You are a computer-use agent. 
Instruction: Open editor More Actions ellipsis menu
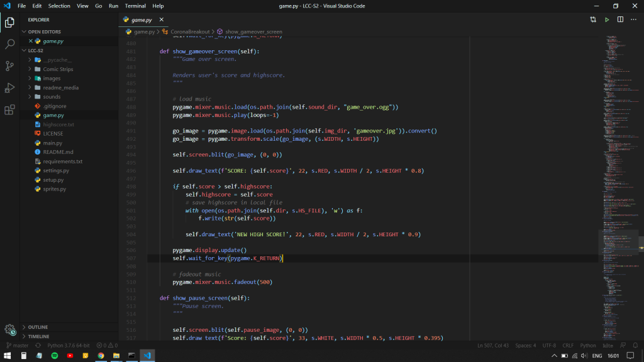pos(634,19)
